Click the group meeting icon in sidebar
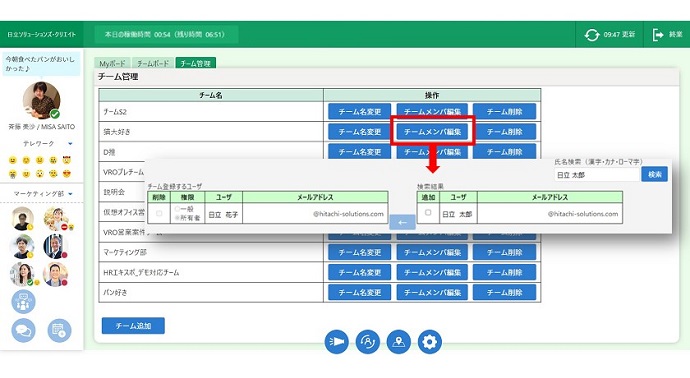Viewport: 690px width, 378px height. [23, 302]
